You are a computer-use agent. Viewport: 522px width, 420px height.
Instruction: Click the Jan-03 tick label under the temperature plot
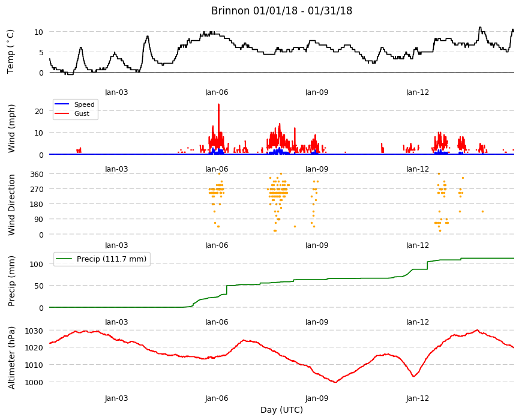pyautogui.click(x=116, y=92)
